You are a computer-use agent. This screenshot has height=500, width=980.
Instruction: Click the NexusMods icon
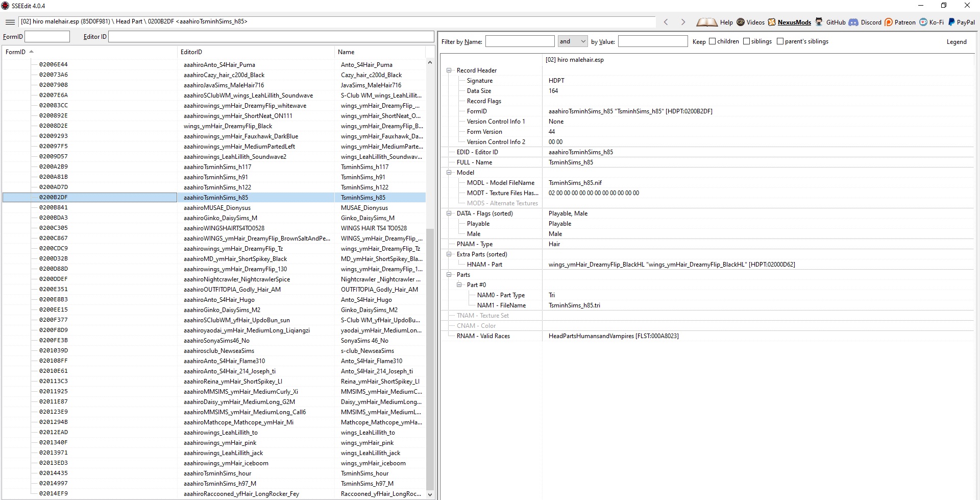[x=772, y=22]
